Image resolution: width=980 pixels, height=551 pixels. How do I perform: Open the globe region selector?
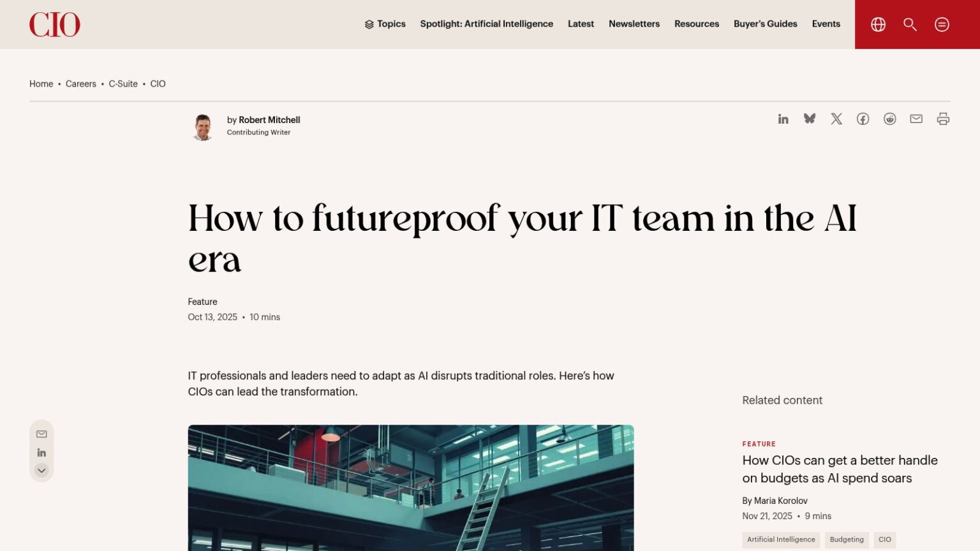click(x=879, y=24)
